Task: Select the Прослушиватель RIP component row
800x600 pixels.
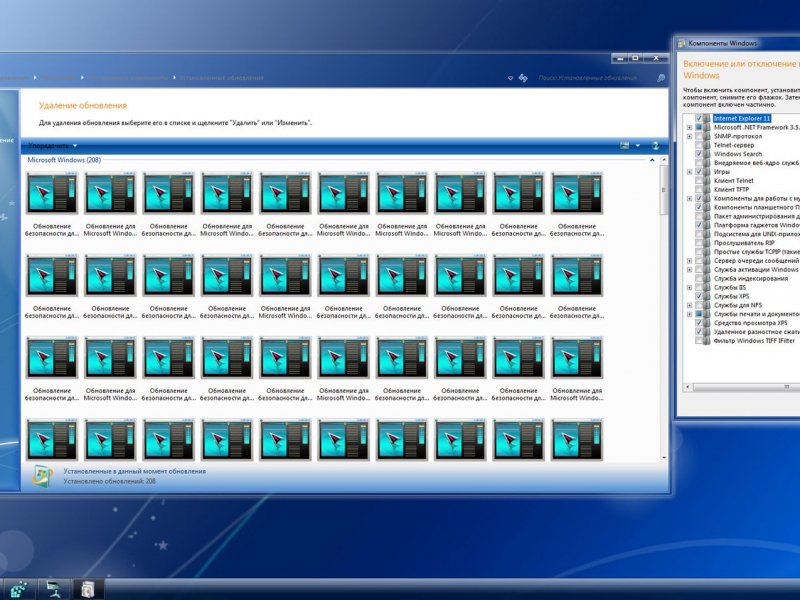Action: click(x=744, y=243)
